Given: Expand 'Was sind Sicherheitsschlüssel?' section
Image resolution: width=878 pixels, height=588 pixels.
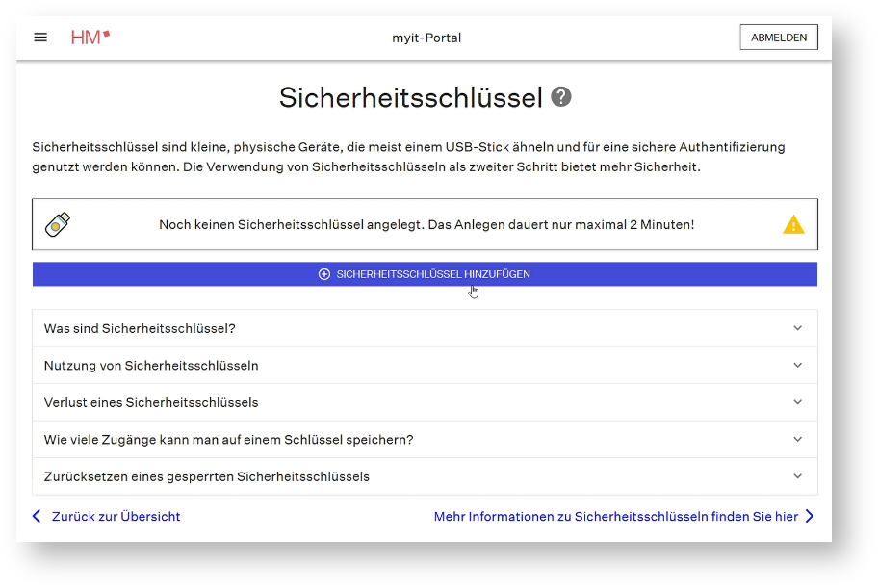Looking at the screenshot, I should (140, 328).
